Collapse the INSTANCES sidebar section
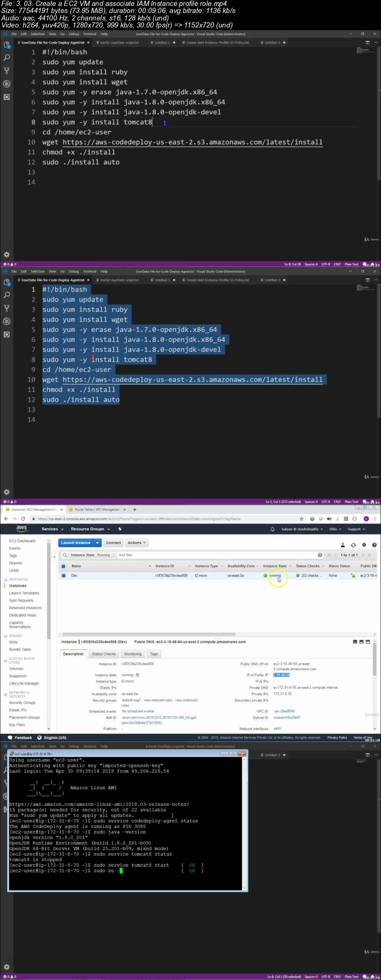Viewport: 381px width, 980px height. point(5,580)
